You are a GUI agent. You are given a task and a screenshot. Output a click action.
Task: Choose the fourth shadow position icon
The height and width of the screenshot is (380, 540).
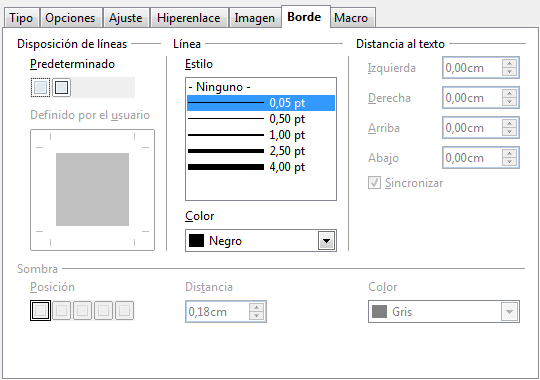(103, 310)
